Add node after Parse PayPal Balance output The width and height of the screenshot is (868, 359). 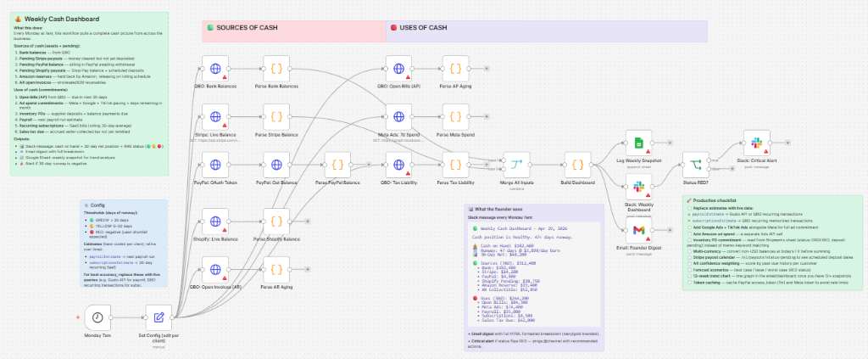[369, 165]
